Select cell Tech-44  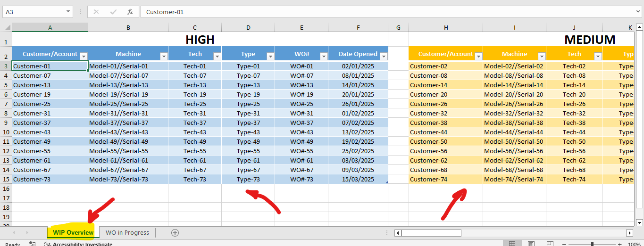pos(574,132)
